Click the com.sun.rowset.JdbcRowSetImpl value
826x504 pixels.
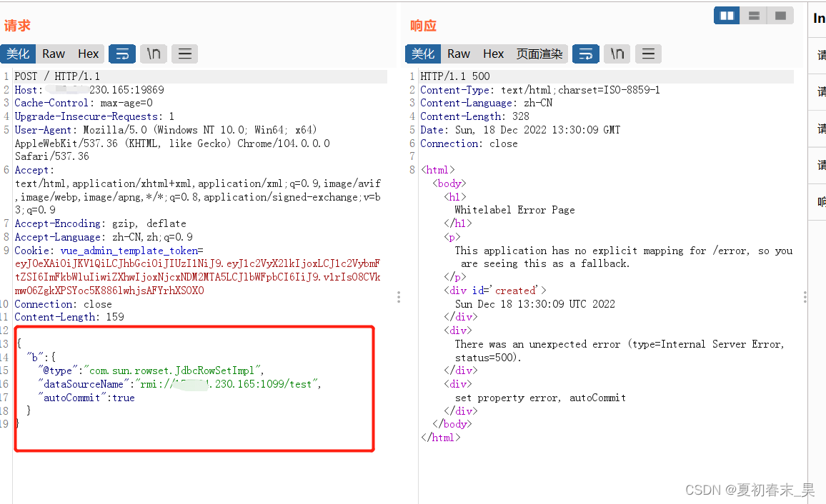coord(174,371)
